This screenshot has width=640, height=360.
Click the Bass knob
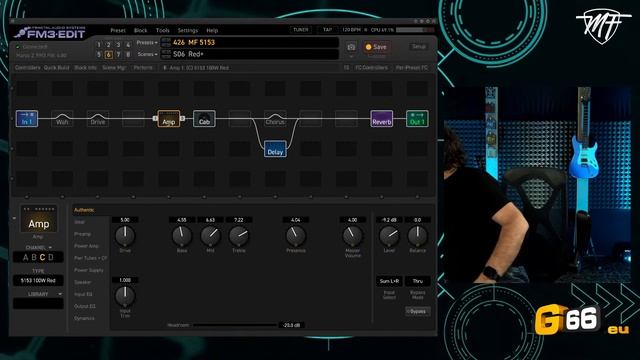(182, 236)
